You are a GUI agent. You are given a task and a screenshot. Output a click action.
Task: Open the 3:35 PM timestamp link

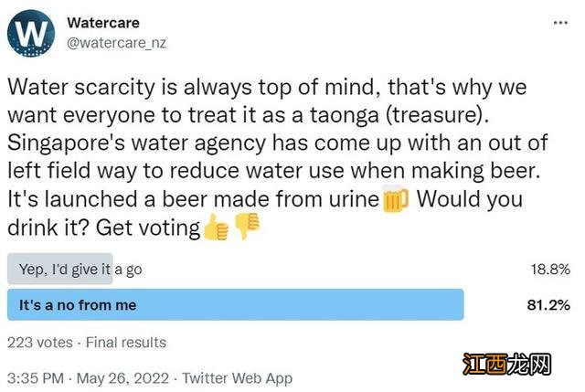point(35,377)
